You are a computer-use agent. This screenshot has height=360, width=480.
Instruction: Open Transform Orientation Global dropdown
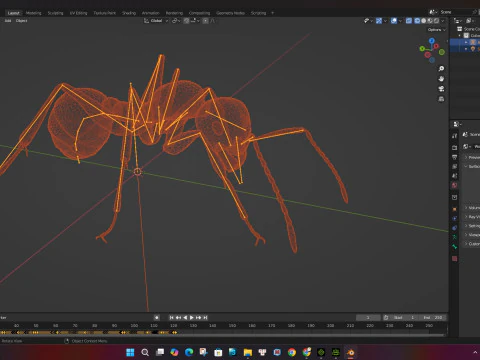[156, 21]
